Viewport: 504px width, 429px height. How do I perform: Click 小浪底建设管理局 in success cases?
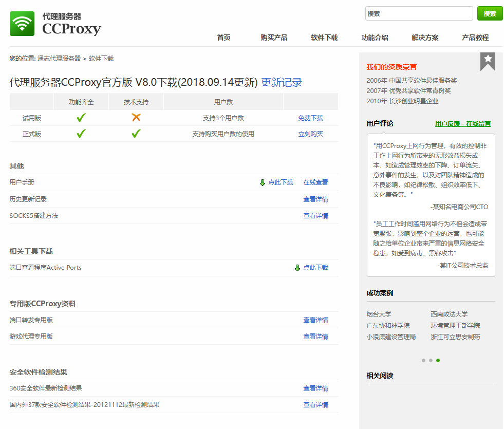pyautogui.click(x=391, y=337)
